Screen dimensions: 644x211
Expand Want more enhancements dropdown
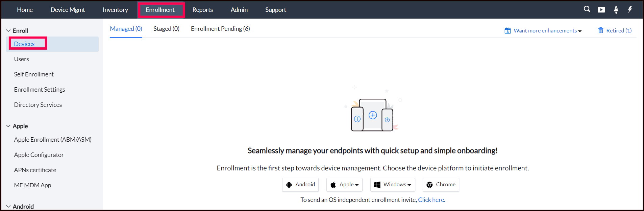pos(547,31)
